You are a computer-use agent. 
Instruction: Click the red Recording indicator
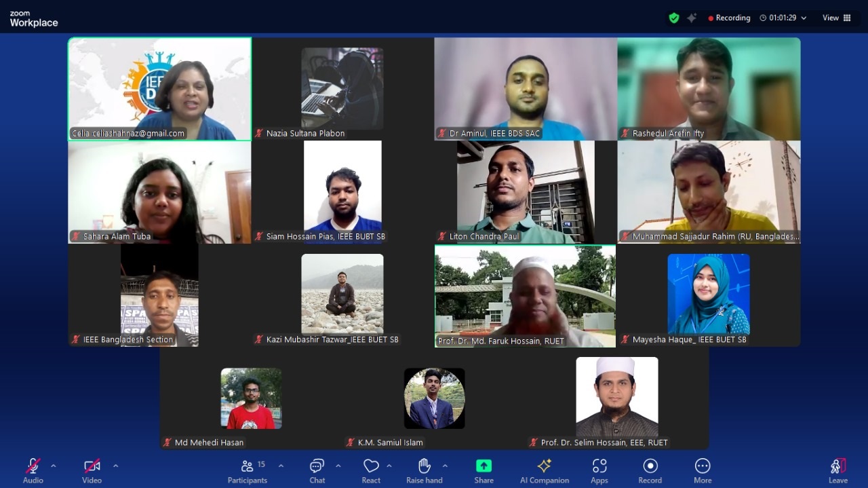729,18
